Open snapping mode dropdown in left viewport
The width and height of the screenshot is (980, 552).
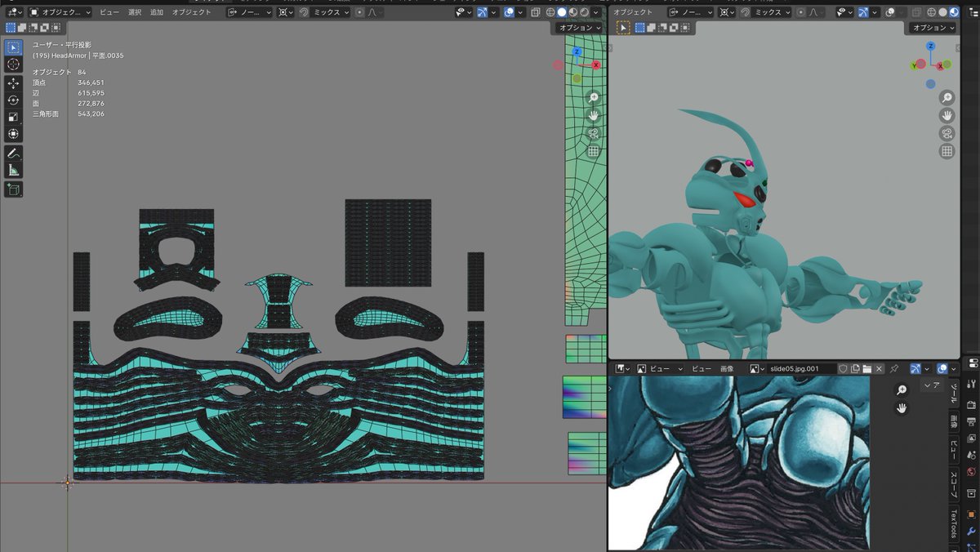(x=332, y=12)
